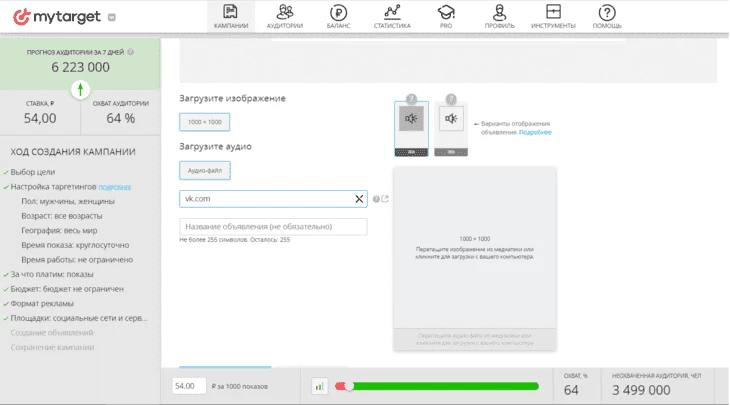Click help icon beside audience forecast title
The image size is (730, 405).
pos(131,52)
